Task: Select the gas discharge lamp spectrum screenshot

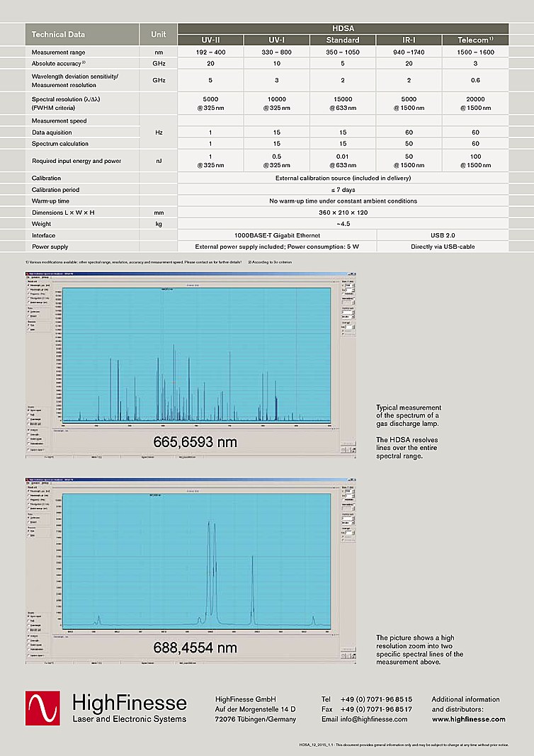Action: click(191, 364)
